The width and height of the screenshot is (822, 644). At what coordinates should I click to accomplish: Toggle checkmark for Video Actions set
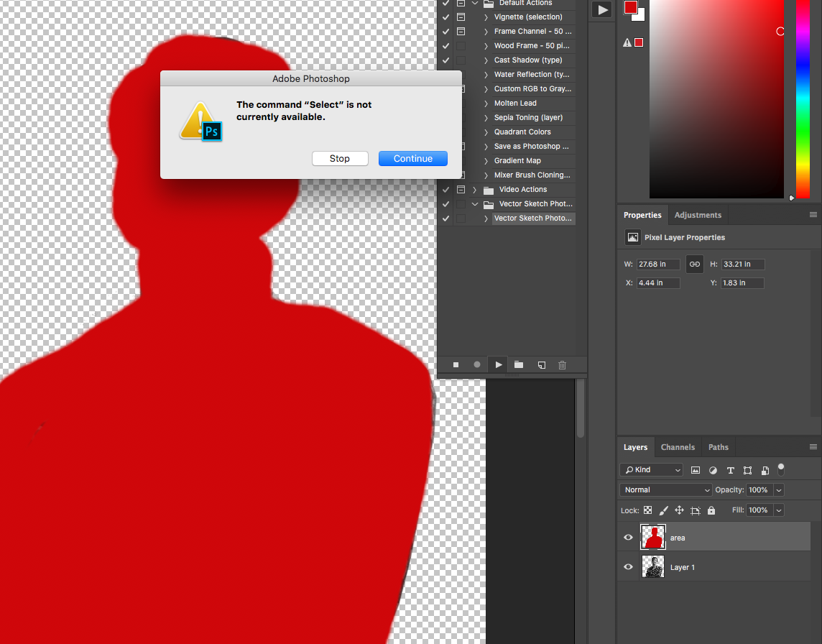[445, 190]
